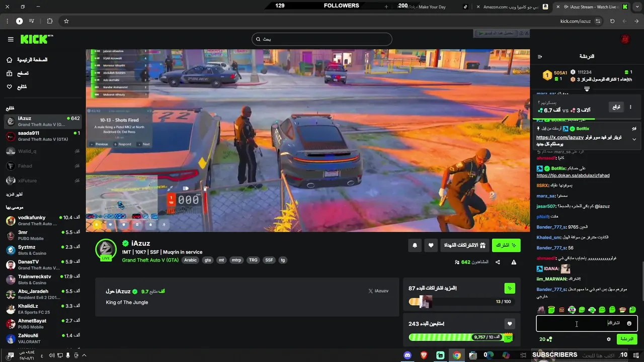The image size is (644, 362).
Task: Insert the headphone green emote
Action: click(592, 310)
